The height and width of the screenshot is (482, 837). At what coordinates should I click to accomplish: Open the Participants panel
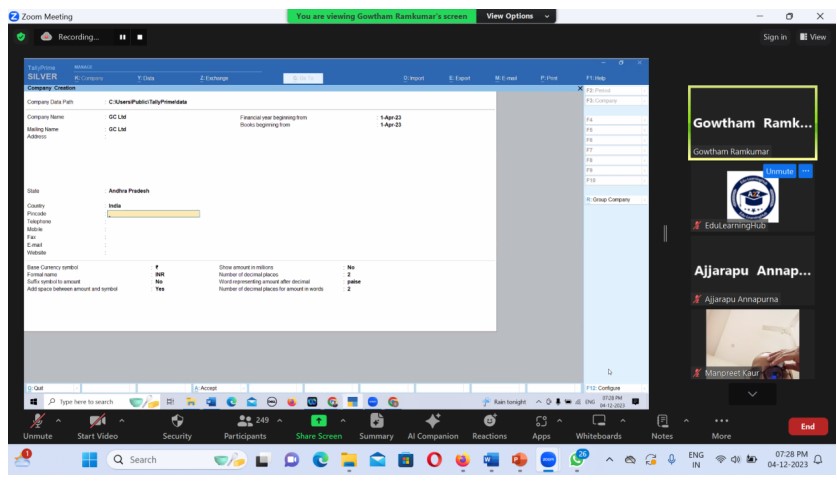(244, 423)
